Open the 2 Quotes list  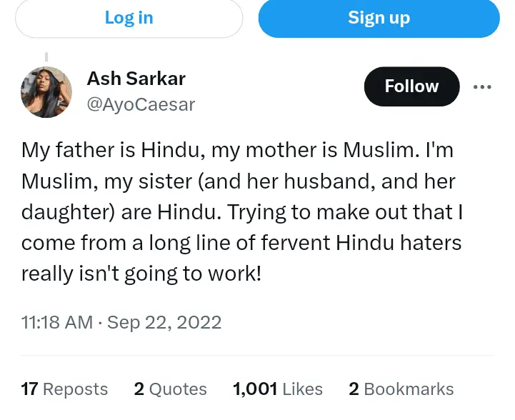coord(170,389)
